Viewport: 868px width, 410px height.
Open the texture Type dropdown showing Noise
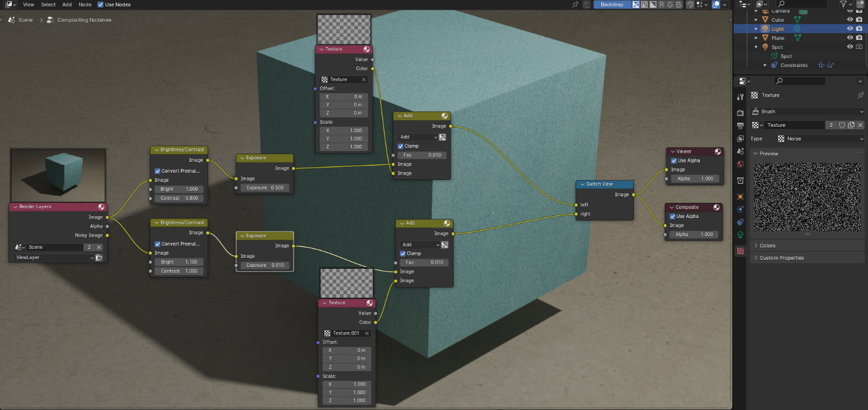pos(819,138)
